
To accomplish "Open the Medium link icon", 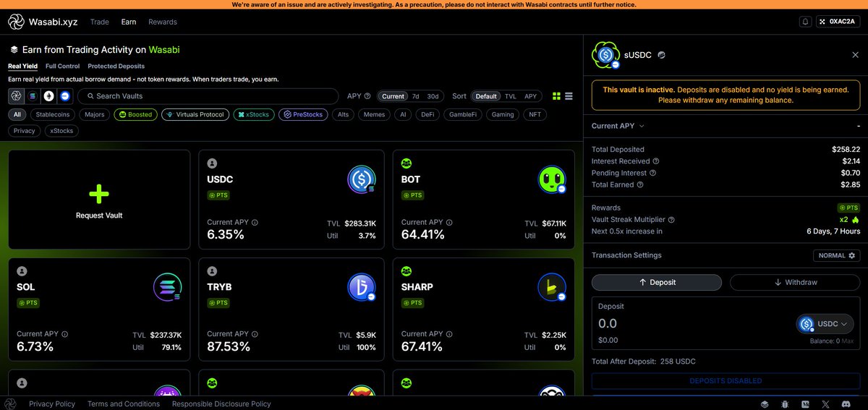I will coord(806,403).
